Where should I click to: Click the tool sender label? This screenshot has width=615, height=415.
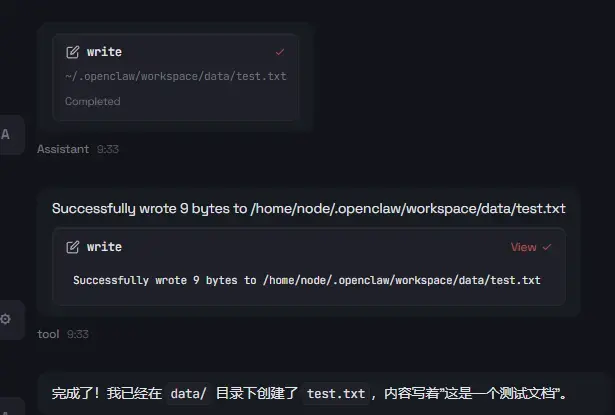tap(48, 334)
